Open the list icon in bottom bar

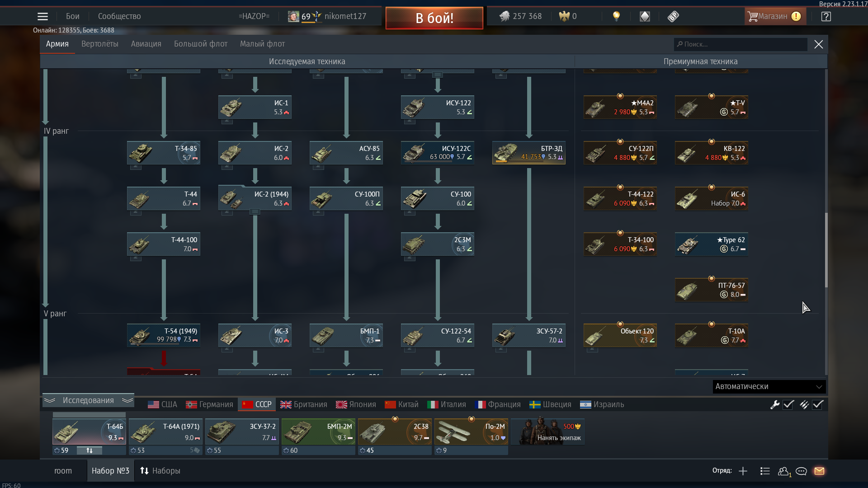point(765,471)
